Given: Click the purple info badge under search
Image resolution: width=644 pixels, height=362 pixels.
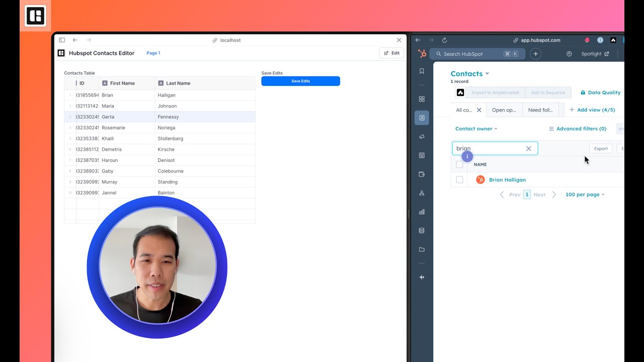Looking at the screenshot, I should [467, 156].
